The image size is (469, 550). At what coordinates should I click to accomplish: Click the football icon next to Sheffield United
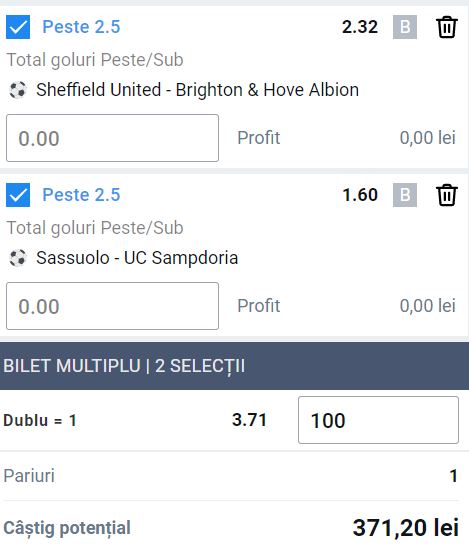(18, 90)
